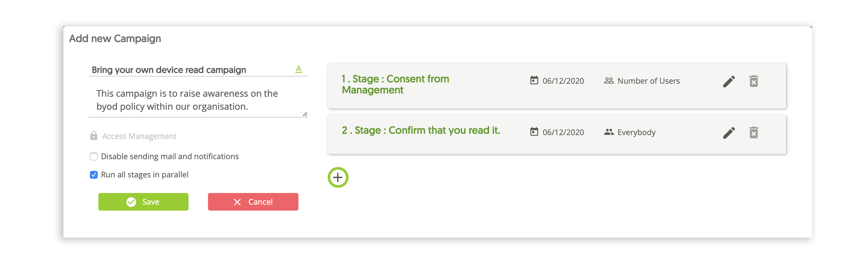
Task: Enable Disable sending mail and notifications checkbox
Action: 94,157
